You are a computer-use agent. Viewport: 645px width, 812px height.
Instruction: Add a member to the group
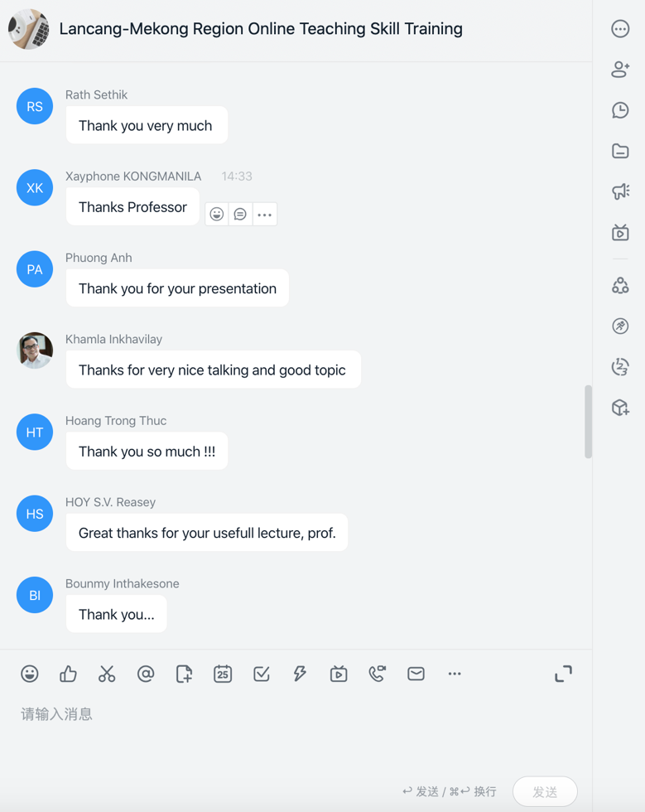click(x=620, y=70)
